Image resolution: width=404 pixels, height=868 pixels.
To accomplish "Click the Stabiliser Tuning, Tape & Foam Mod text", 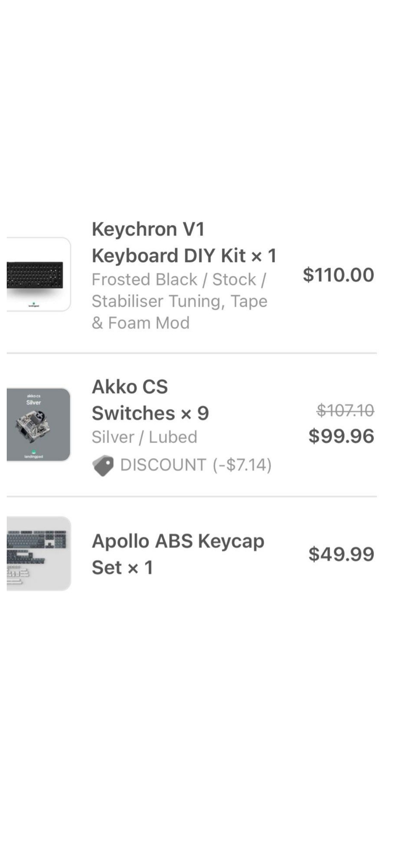I will click(180, 312).
